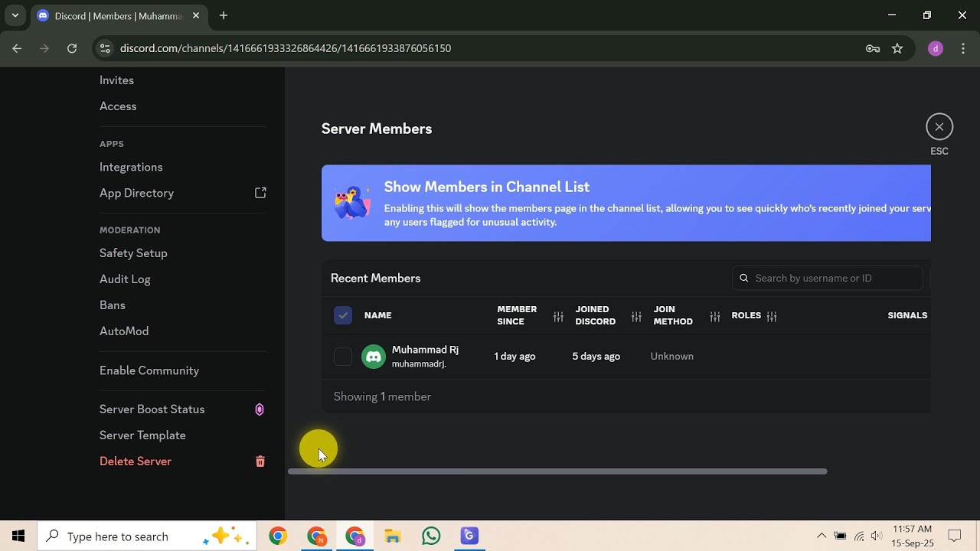Image resolution: width=980 pixels, height=551 pixels.
Task: Click the SIGNALS column header
Action: [907, 315]
